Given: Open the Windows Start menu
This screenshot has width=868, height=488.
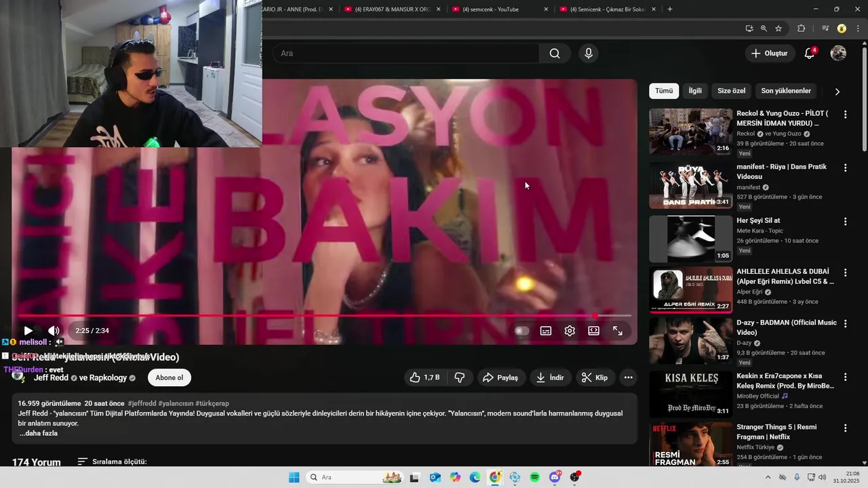Looking at the screenshot, I should tap(294, 477).
